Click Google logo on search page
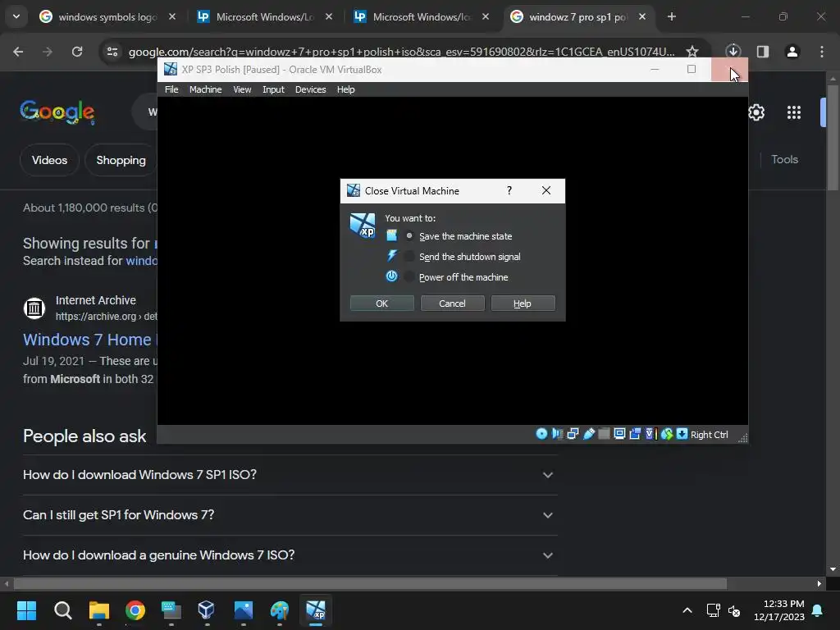 (57, 112)
